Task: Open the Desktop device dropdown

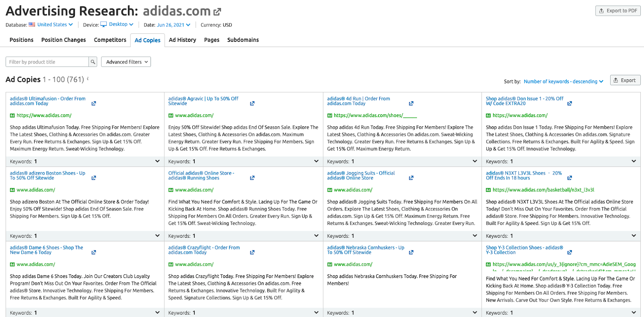Action: [x=121, y=24]
